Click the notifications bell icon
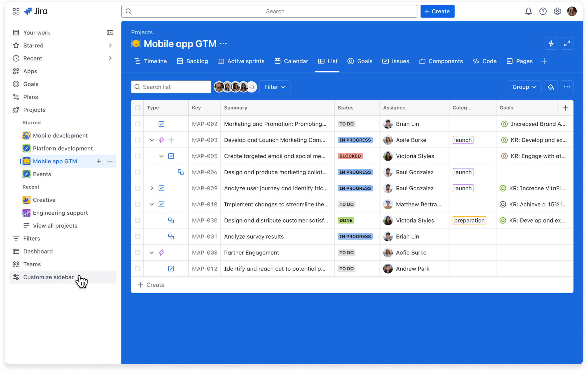The width and height of the screenshot is (588, 372). 529,11
